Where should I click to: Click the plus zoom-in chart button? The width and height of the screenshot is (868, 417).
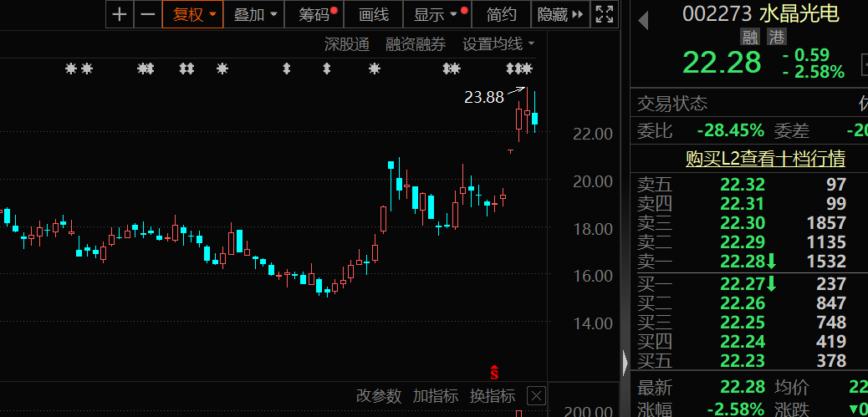[120, 14]
